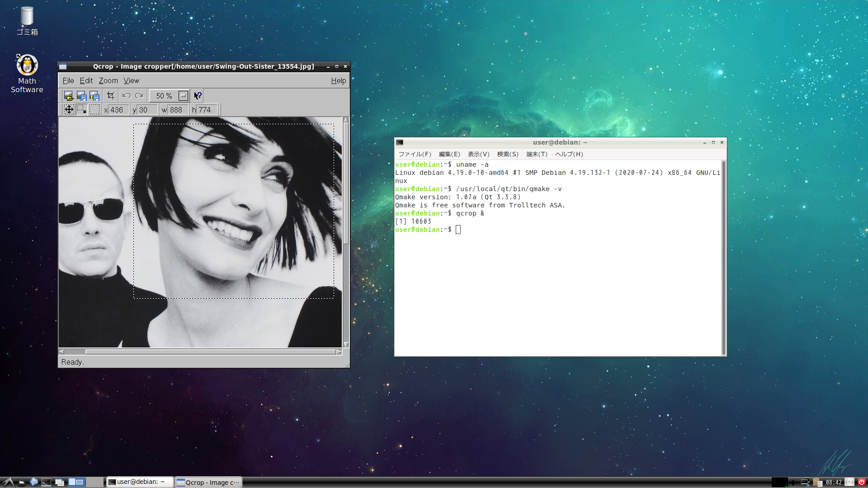The width and height of the screenshot is (868, 488).
Task: Click the vertical scrollbar thumb in Qcrop
Action: (346, 183)
